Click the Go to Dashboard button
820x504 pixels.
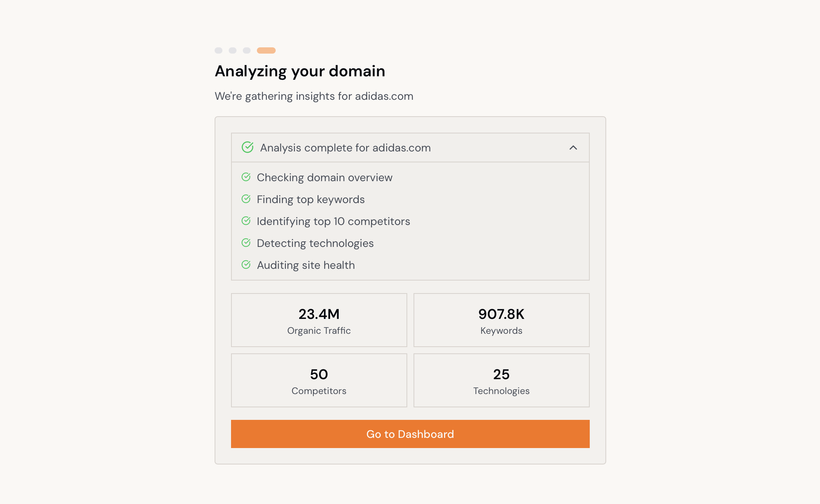[410, 434]
